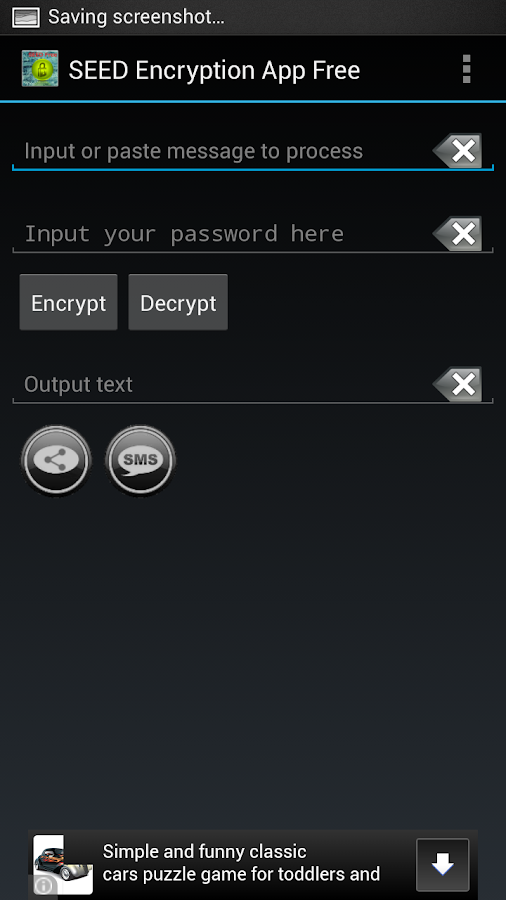Tap the 'Saving screenshot...' notification text
This screenshot has width=506, height=900.
[136, 17]
